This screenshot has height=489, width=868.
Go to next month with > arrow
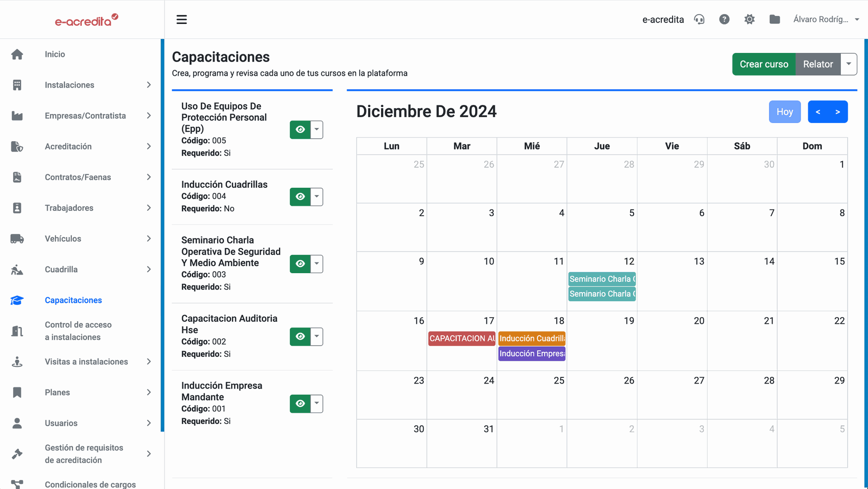point(838,112)
